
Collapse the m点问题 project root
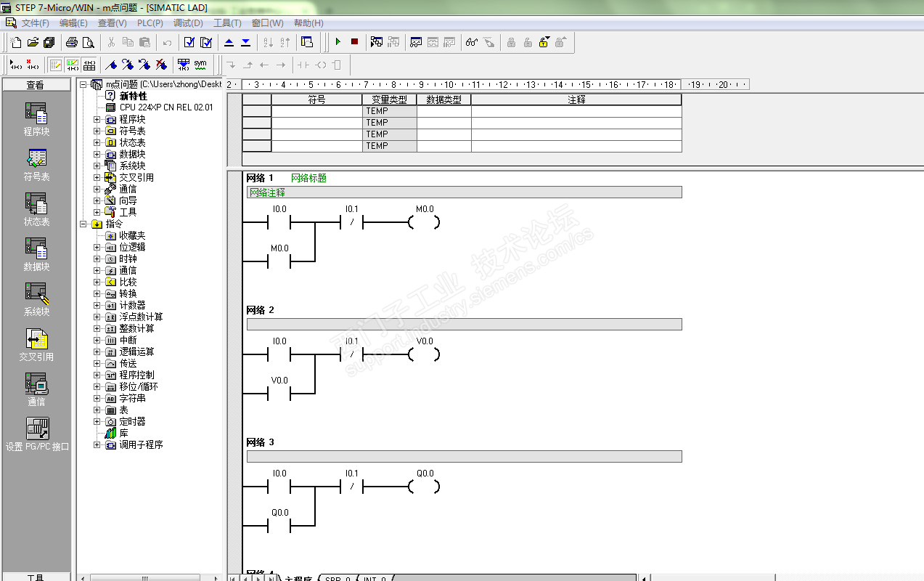coord(83,84)
